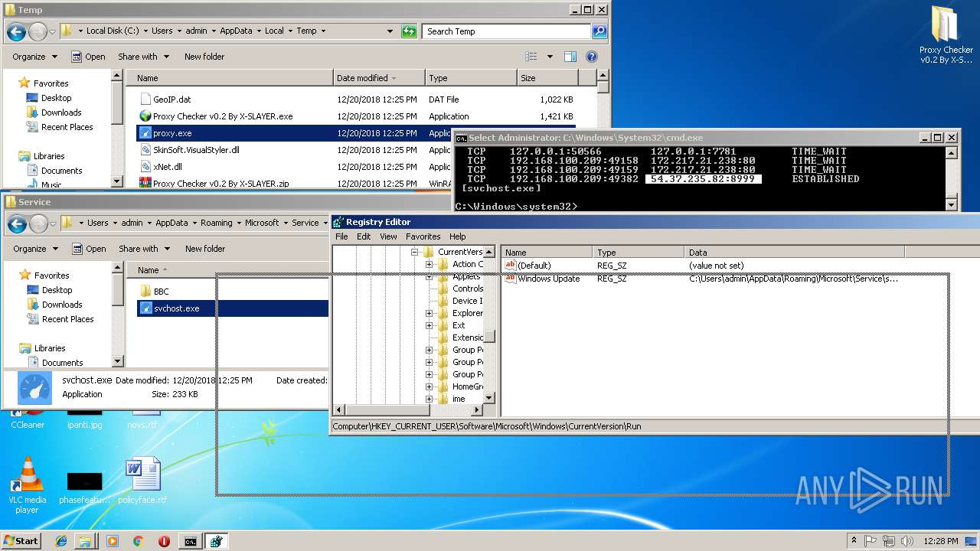Click search magnifier icon in Temp window

click(599, 31)
